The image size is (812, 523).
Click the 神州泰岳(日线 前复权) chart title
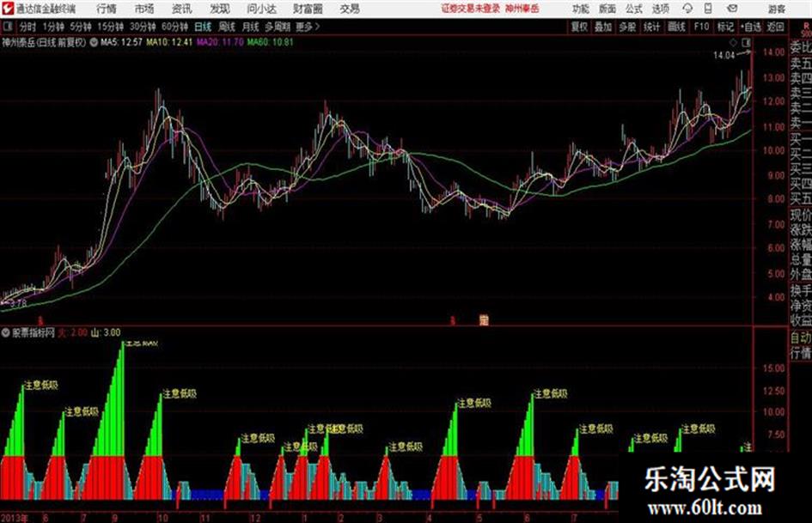tap(44, 42)
